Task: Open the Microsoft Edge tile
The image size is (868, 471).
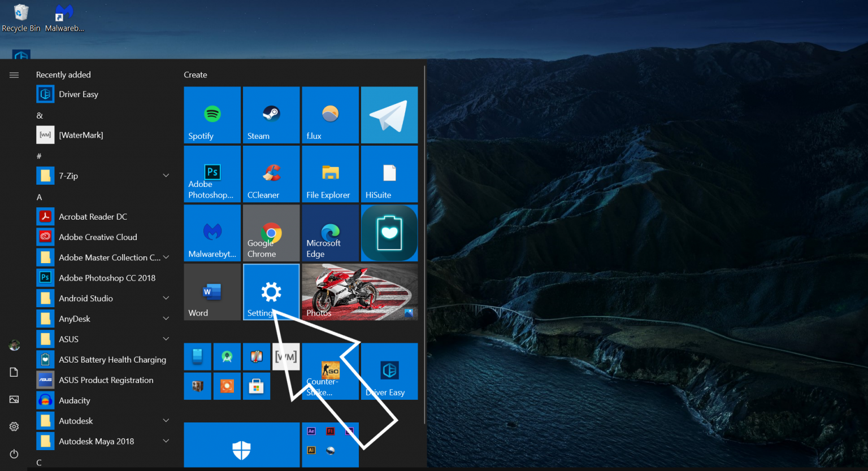Action: point(330,233)
